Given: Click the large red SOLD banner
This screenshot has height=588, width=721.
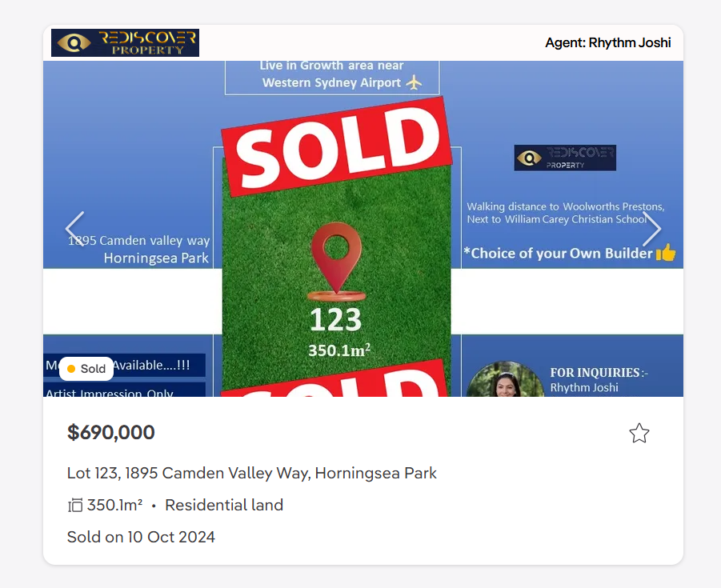Looking at the screenshot, I should [x=336, y=146].
